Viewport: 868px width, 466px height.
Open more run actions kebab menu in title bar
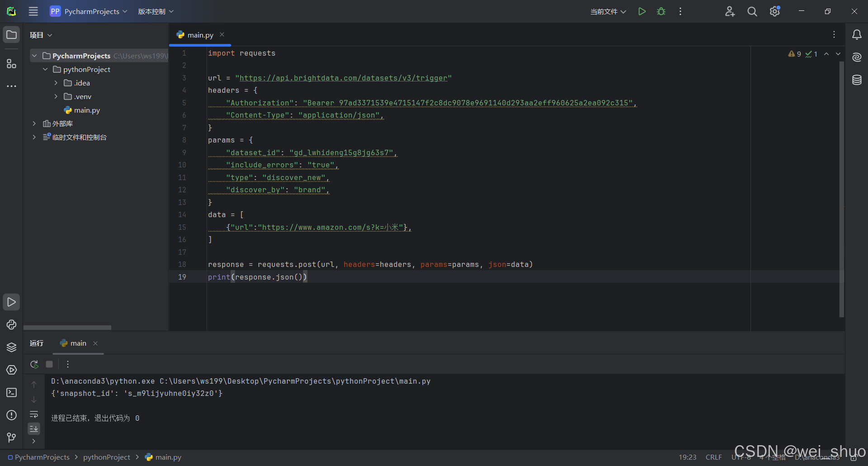[x=680, y=11]
